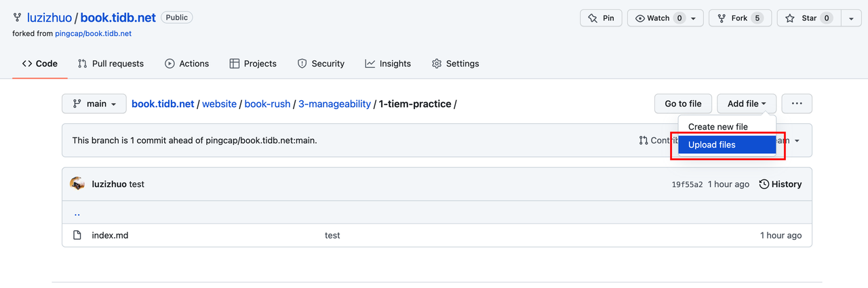Image resolution: width=868 pixels, height=288 pixels.
Task: Open the three-dots more options button
Action: click(797, 104)
